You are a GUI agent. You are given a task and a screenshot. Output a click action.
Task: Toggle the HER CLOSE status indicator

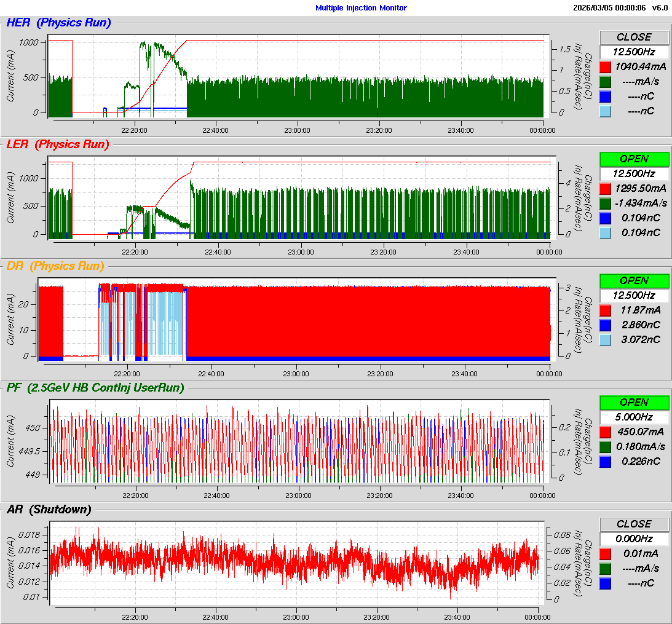tap(634, 37)
